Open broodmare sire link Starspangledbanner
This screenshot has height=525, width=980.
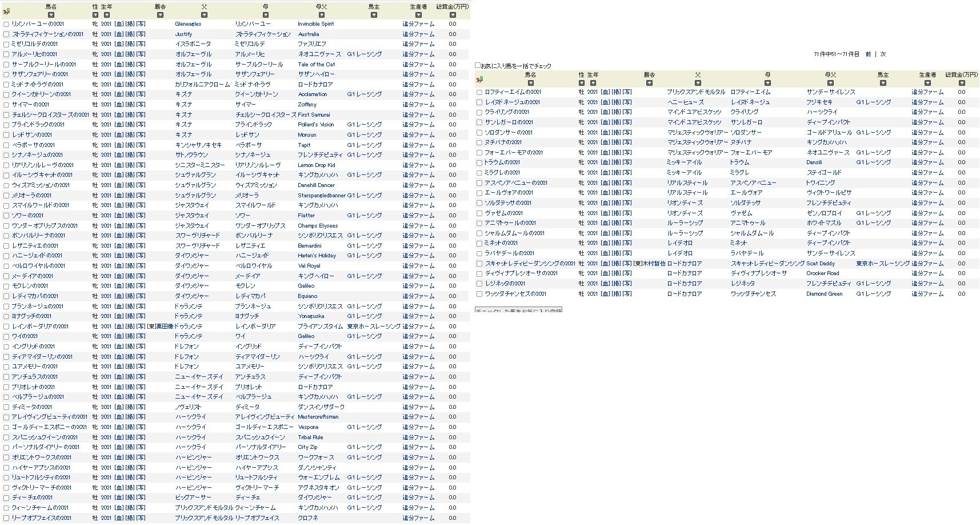322,196
